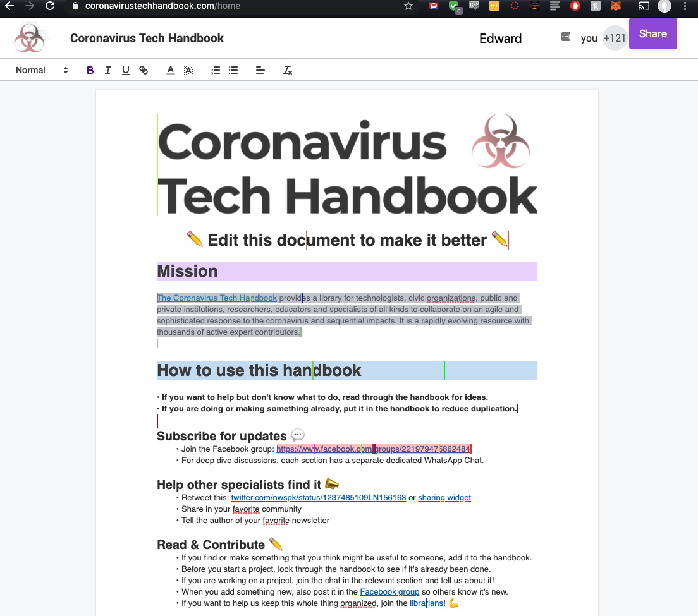Open the line spacing icon in the toolbar
This screenshot has height=616, width=698.
pos(260,70)
